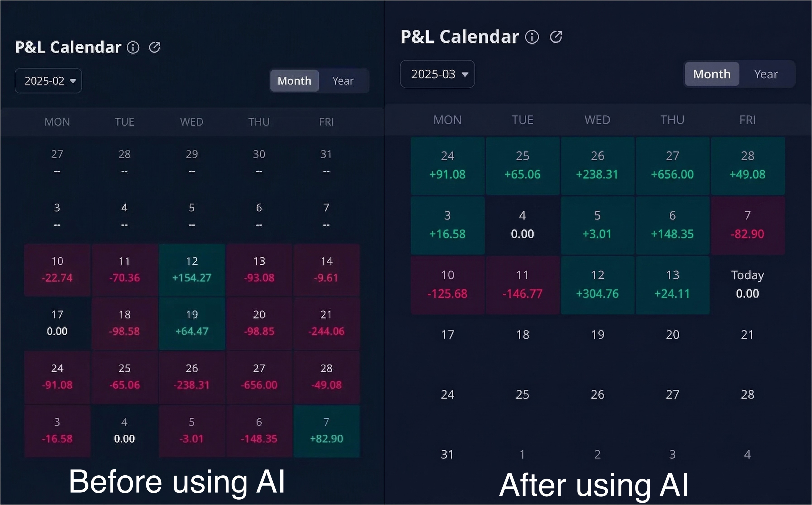Open the info tooltip on the after-AI calendar
The width and height of the screenshot is (812, 505).
pos(532,37)
